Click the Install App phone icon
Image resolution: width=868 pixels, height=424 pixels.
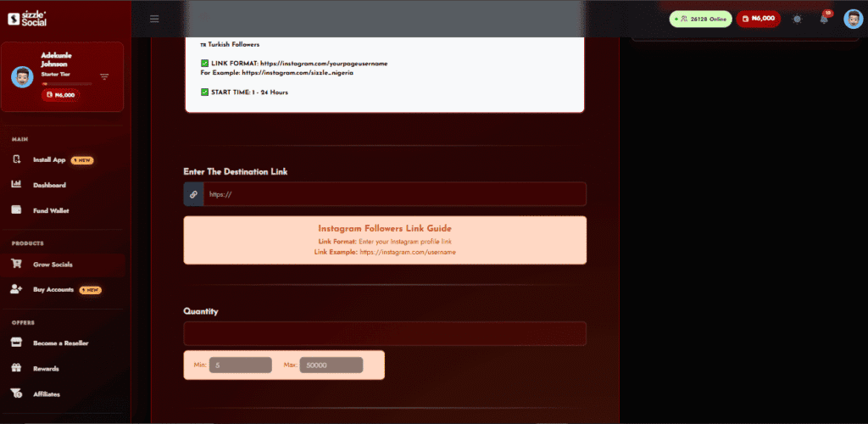tap(17, 159)
